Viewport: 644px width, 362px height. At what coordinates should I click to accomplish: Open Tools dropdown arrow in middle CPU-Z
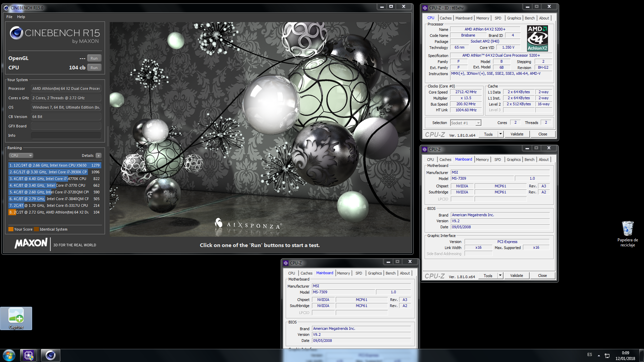point(500,276)
